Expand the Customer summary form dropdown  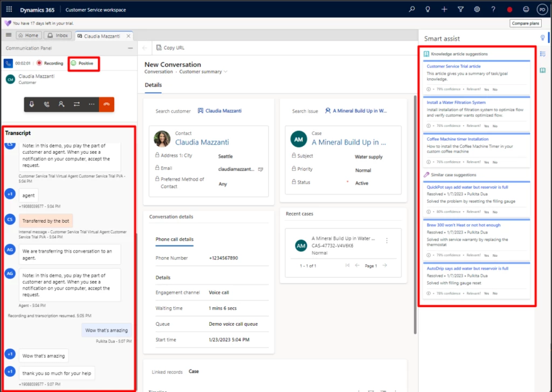coord(225,72)
